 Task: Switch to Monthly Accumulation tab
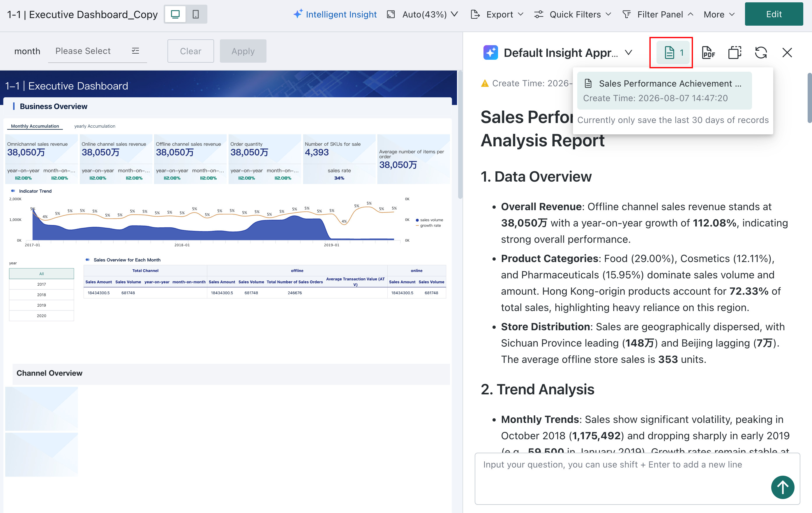pyautogui.click(x=35, y=126)
